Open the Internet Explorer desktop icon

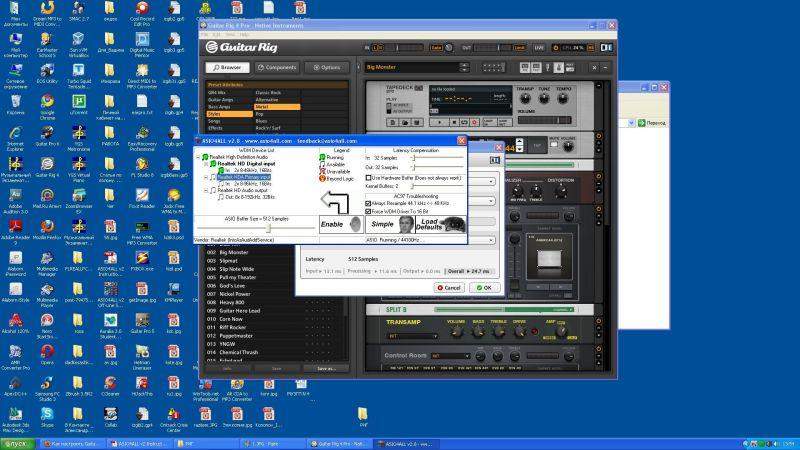pyautogui.click(x=15, y=138)
